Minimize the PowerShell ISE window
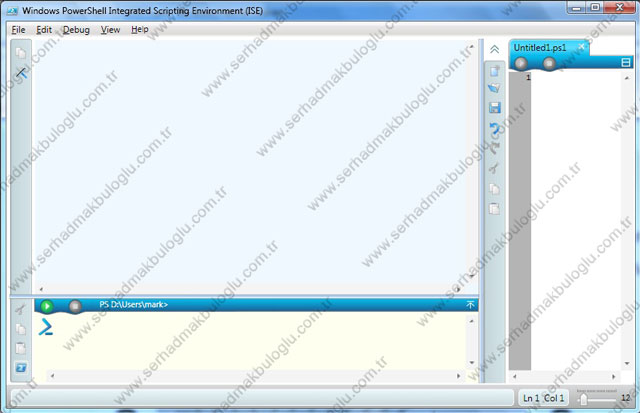The image size is (640, 413). (576, 8)
